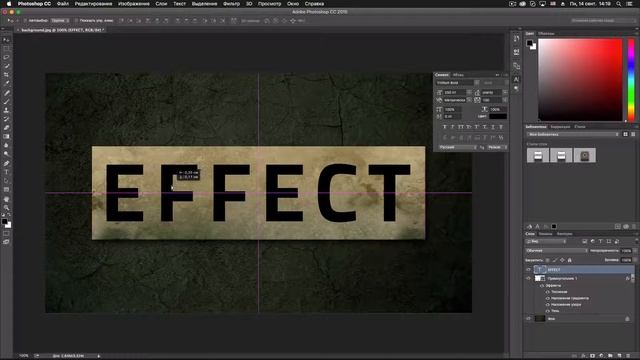Open the Apple menu
The height and width of the screenshot is (360, 640).
[x=9, y=4]
